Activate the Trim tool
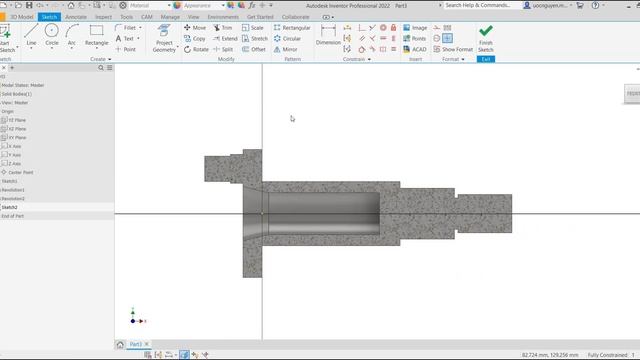The height and width of the screenshot is (360, 640). [222, 28]
